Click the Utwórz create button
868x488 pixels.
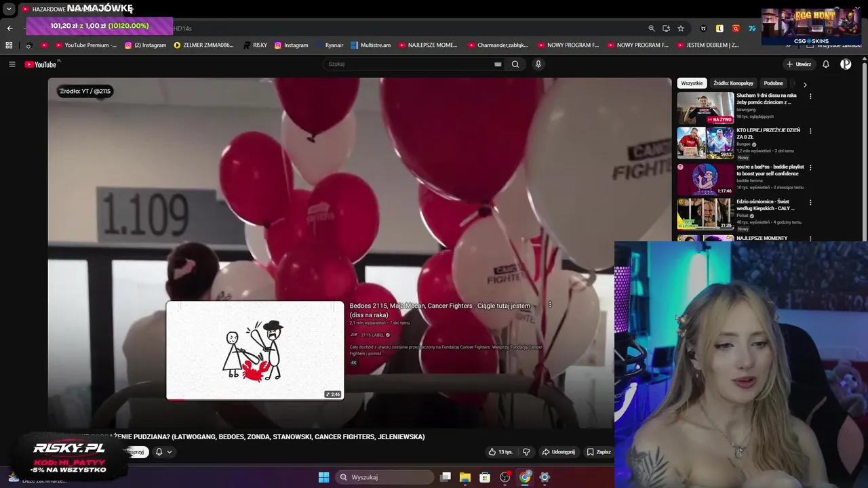click(799, 64)
